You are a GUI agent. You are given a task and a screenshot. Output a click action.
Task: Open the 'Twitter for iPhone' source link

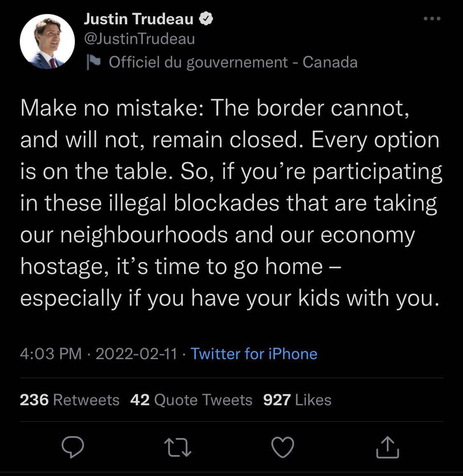pyautogui.click(x=254, y=354)
